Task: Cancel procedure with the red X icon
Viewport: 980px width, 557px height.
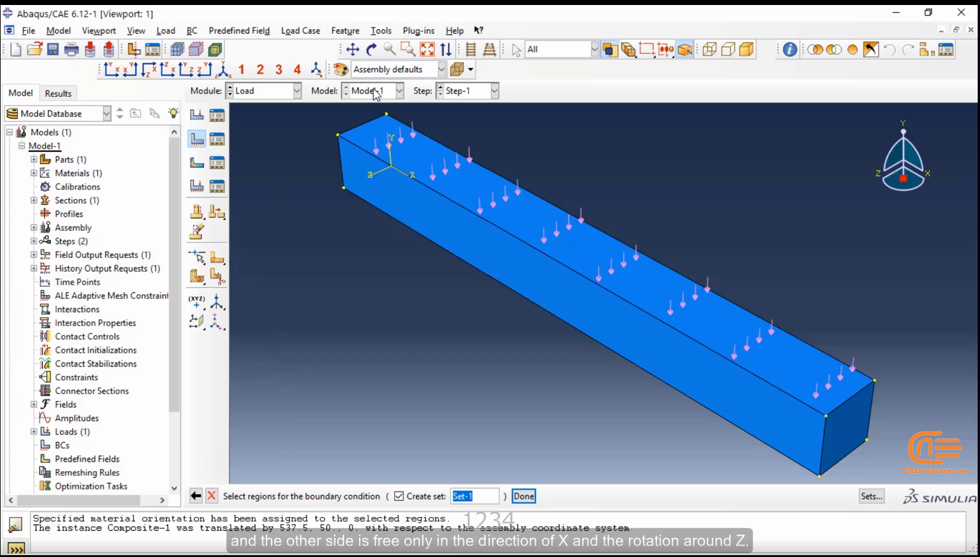Action: point(212,496)
